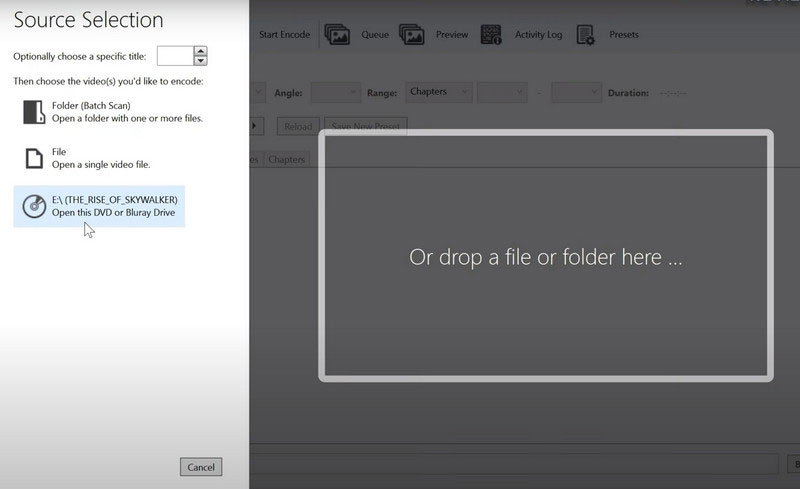Click the Presets gear document icon

click(x=586, y=35)
